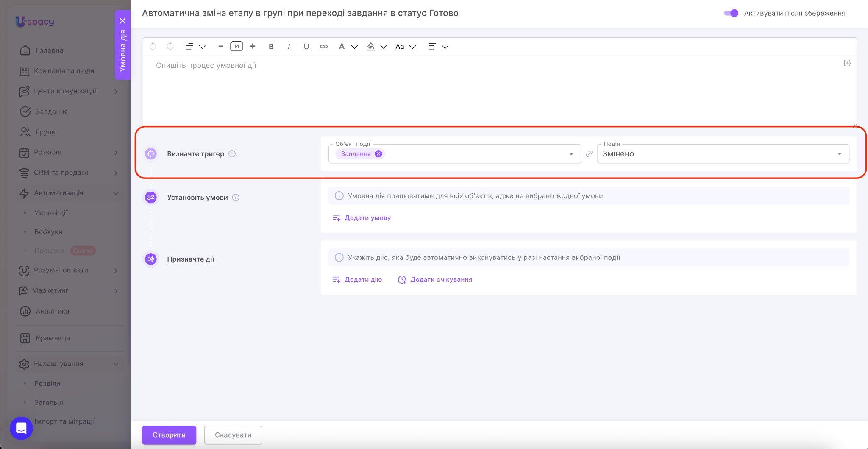Open the Подія dropdown showing Змінено
The height and width of the screenshot is (449, 868).
click(723, 154)
